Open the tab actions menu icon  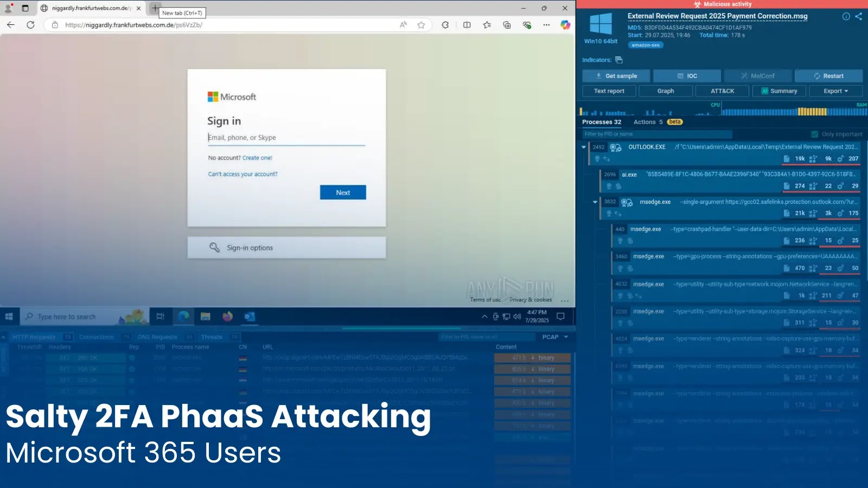pos(25,8)
